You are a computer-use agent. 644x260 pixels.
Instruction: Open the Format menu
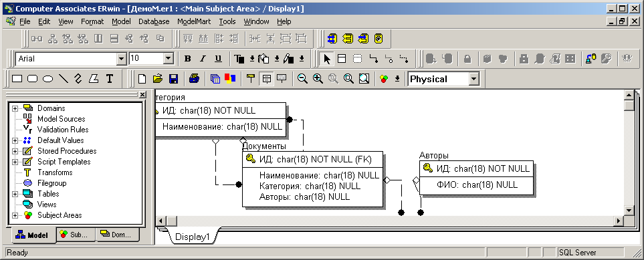(x=92, y=21)
